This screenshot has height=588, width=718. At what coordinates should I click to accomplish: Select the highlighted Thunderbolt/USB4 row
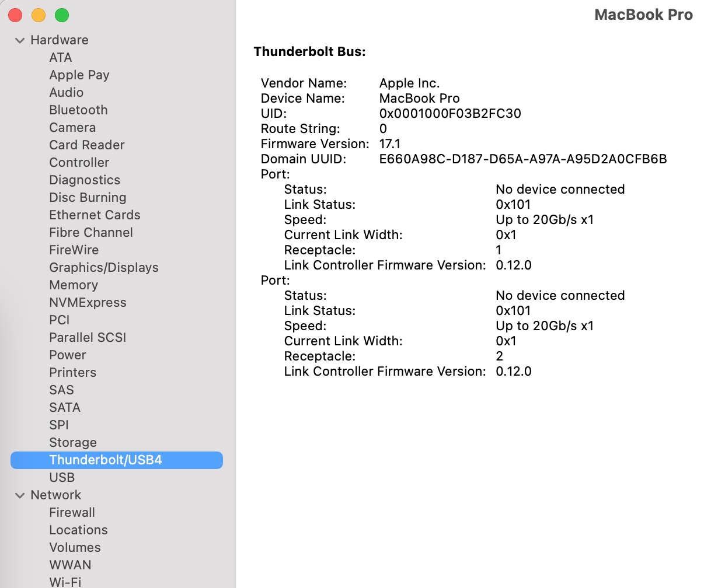click(117, 460)
